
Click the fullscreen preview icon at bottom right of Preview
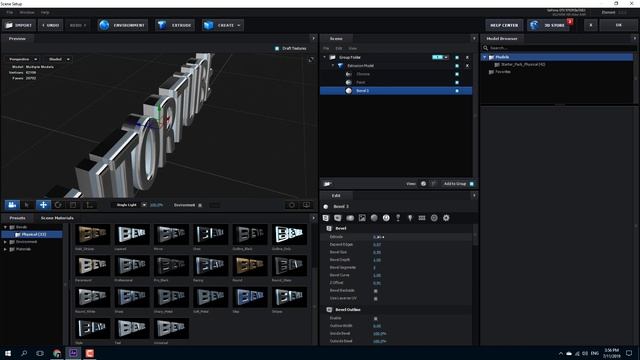(307, 205)
